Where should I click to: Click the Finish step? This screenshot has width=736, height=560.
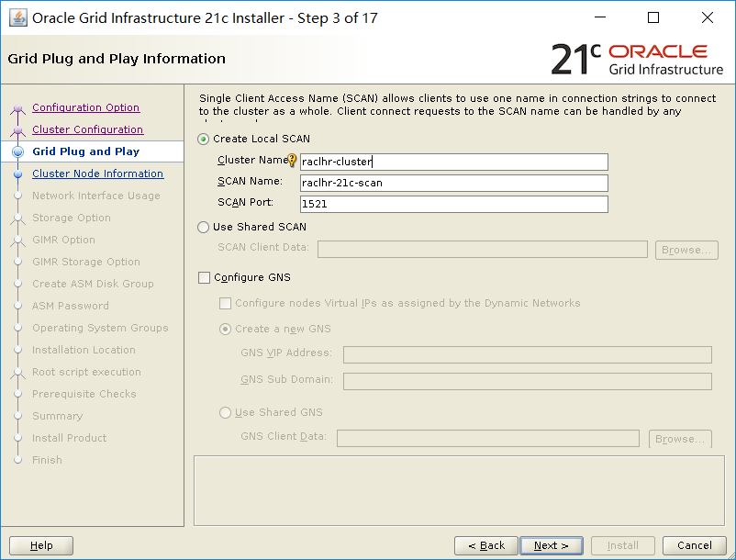[47, 461]
